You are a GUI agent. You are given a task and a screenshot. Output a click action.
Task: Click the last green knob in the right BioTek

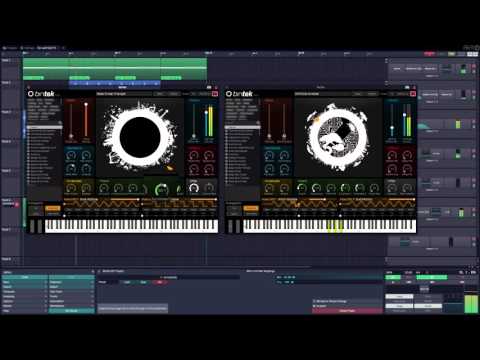(374, 188)
